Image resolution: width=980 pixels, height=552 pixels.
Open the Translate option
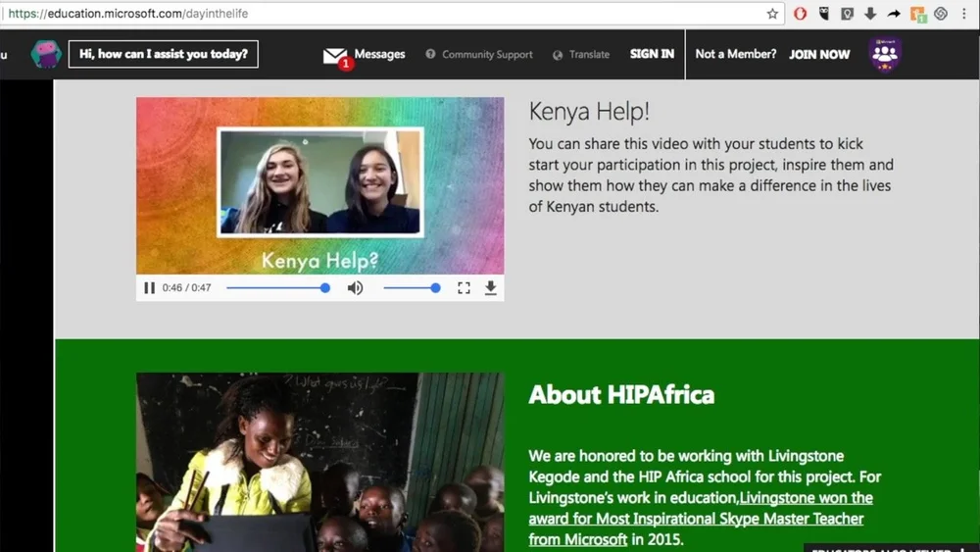(x=581, y=54)
